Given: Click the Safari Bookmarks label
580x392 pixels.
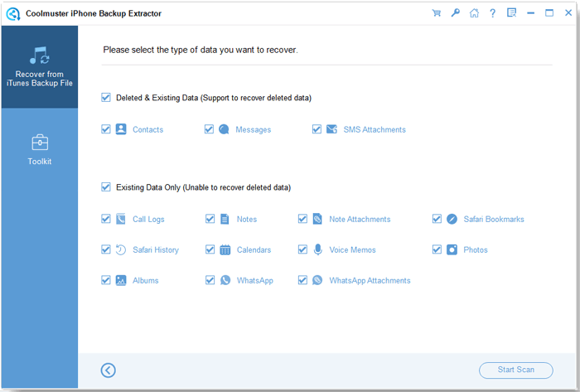Looking at the screenshot, I should tap(494, 220).
